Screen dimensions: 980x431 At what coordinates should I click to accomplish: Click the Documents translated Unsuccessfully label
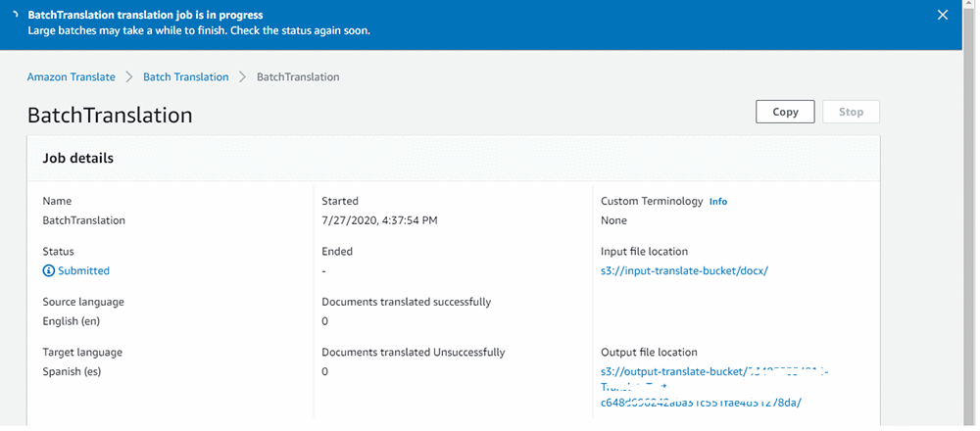tap(414, 353)
